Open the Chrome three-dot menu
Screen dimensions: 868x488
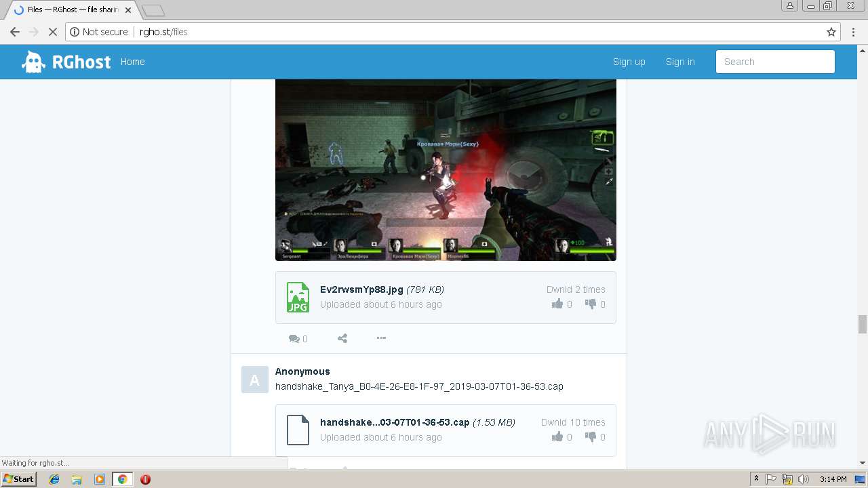pyautogui.click(x=853, y=32)
